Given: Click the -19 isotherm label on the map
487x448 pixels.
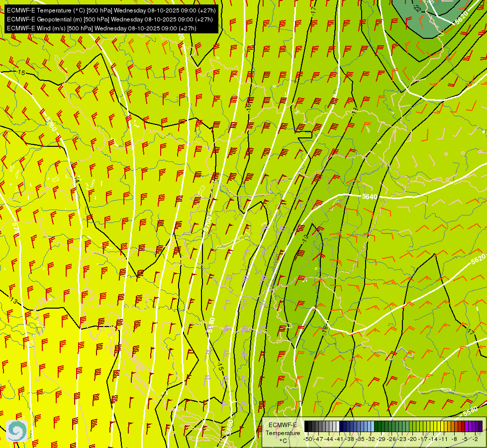Looking at the screenshot, I should pyautogui.click(x=305, y=239).
